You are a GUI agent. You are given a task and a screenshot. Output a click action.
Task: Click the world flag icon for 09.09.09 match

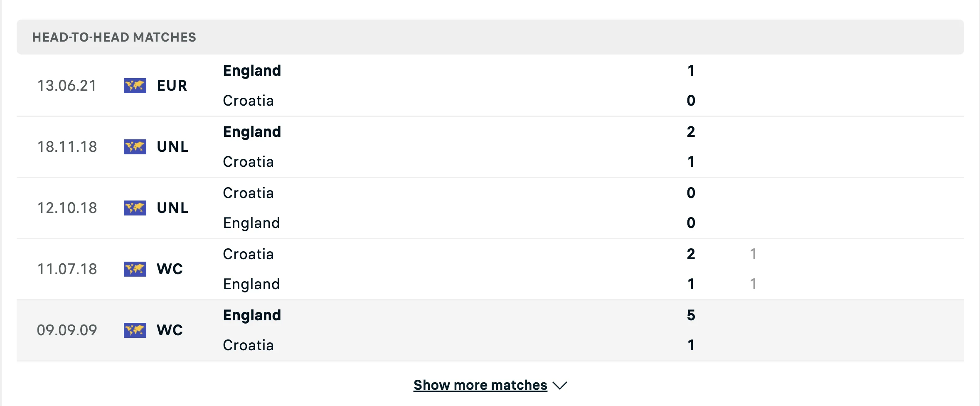point(135,330)
